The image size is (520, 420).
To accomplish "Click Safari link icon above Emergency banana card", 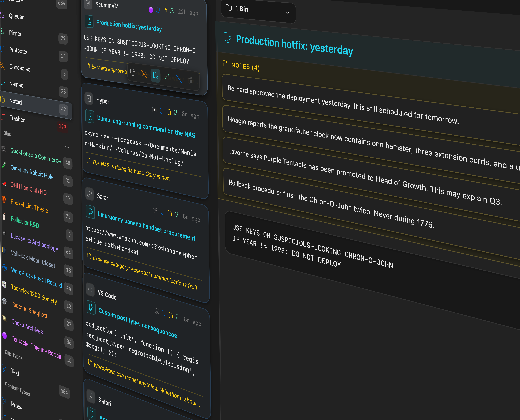I will click(90, 194).
